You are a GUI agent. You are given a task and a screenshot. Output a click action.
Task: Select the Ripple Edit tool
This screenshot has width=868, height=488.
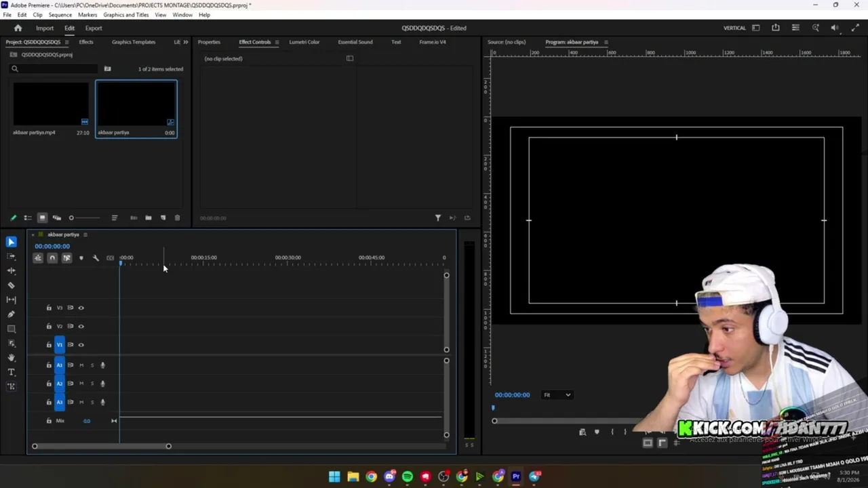point(11,270)
